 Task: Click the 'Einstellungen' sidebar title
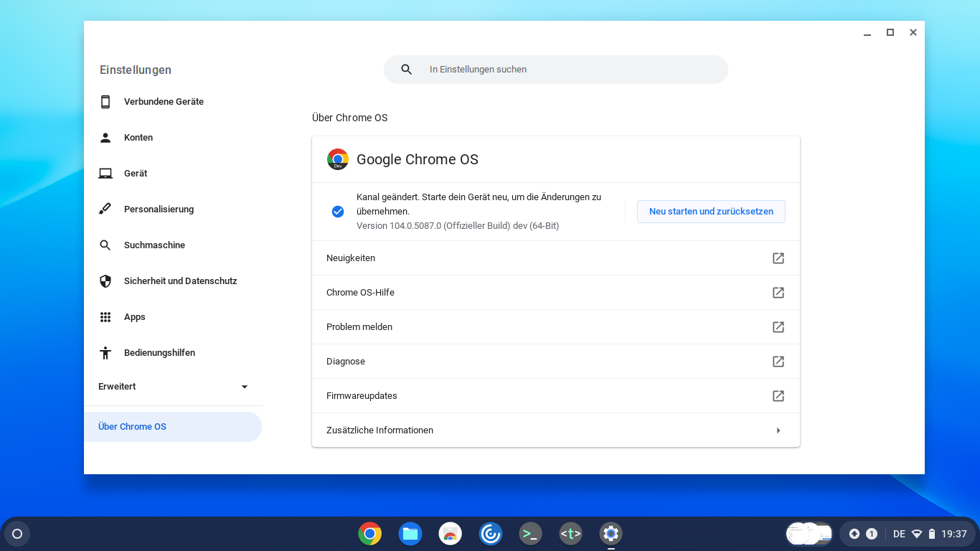click(136, 70)
